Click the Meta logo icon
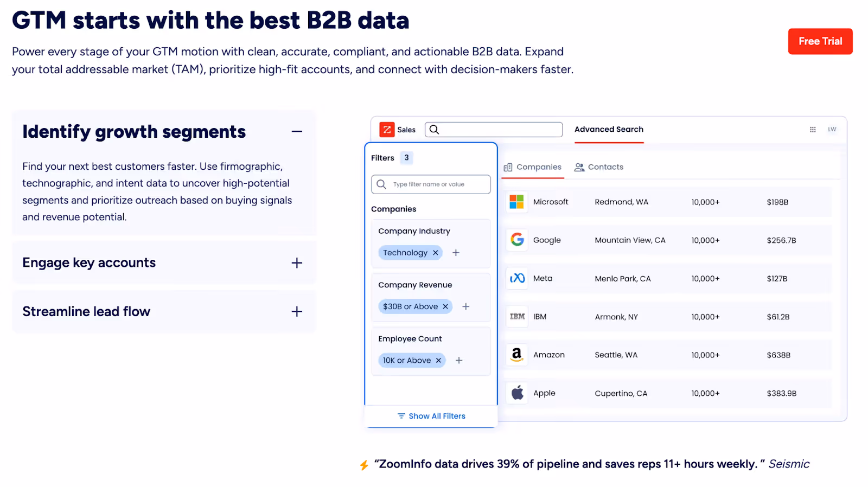Viewport: 868px width, 487px height. click(x=517, y=278)
